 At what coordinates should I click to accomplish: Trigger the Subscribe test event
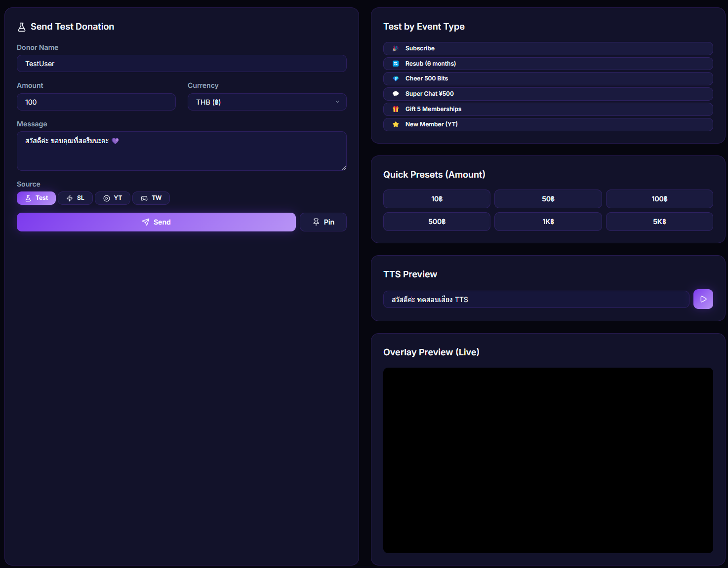548,48
